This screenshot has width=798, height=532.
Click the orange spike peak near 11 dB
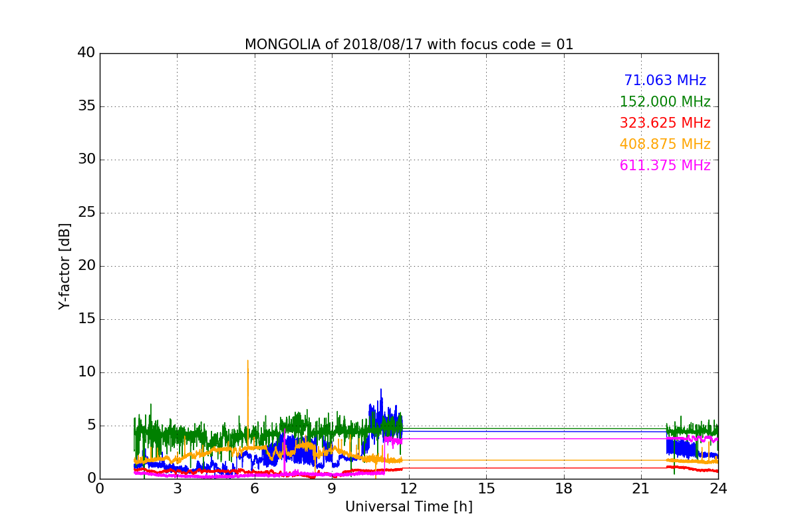248,361
